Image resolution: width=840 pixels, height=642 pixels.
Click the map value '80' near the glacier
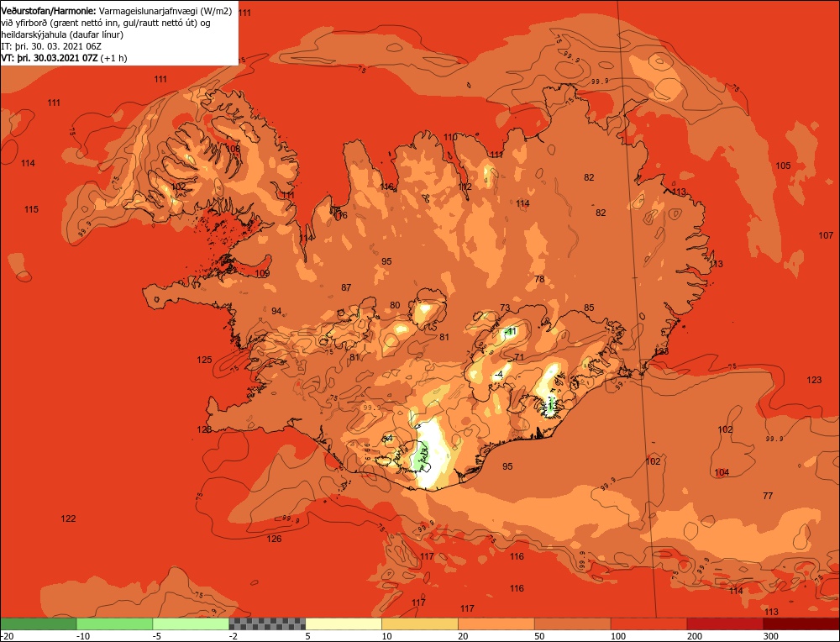point(395,306)
